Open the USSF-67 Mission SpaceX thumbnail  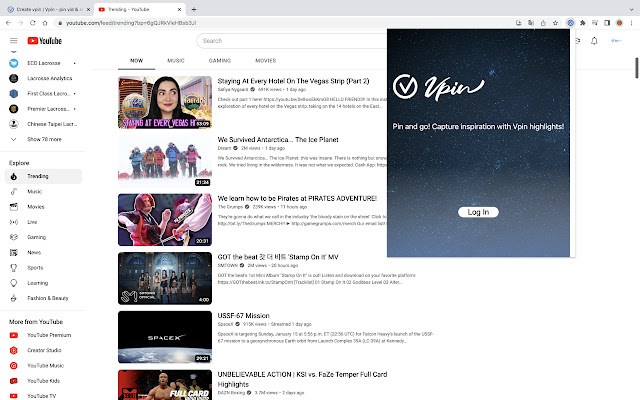tap(165, 337)
